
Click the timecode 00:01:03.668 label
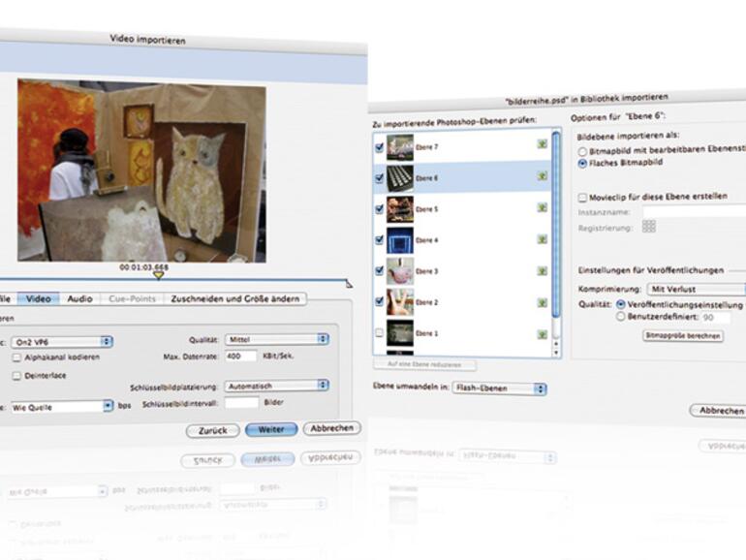pos(143,267)
